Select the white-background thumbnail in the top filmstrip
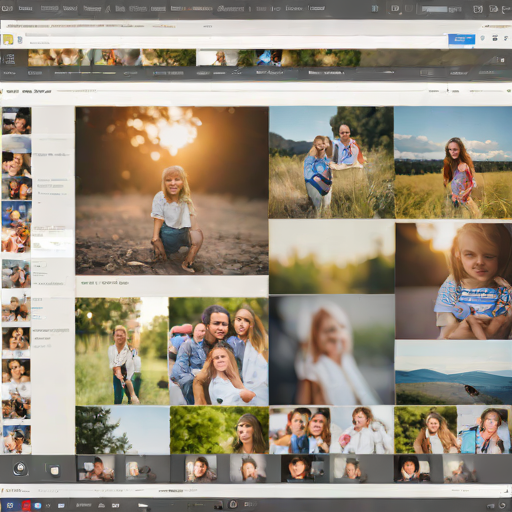Viewport: 512px width, 512px height. click(x=217, y=58)
